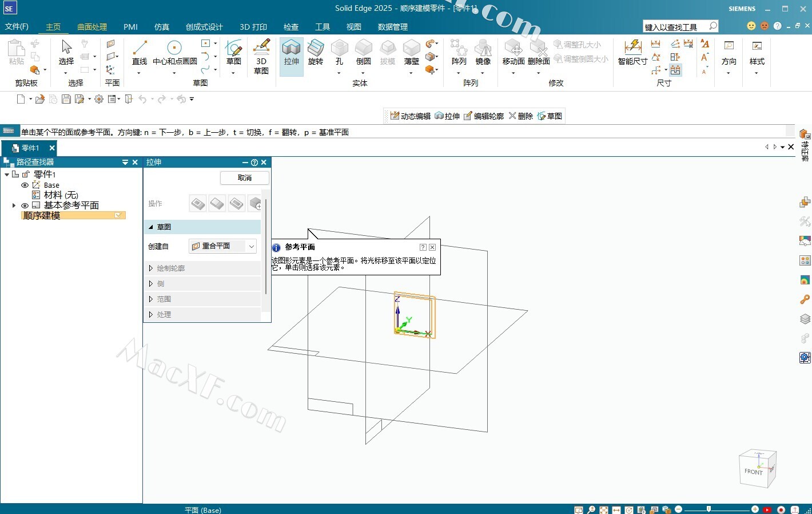
Task: Click the 3D 草图 tool
Action: [261, 56]
